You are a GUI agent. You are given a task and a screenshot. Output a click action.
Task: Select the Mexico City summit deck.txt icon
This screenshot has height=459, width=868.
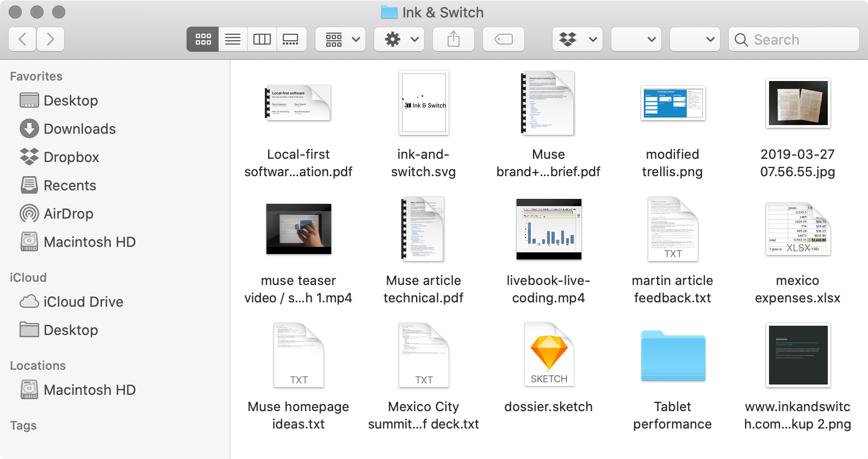pyautogui.click(x=424, y=355)
